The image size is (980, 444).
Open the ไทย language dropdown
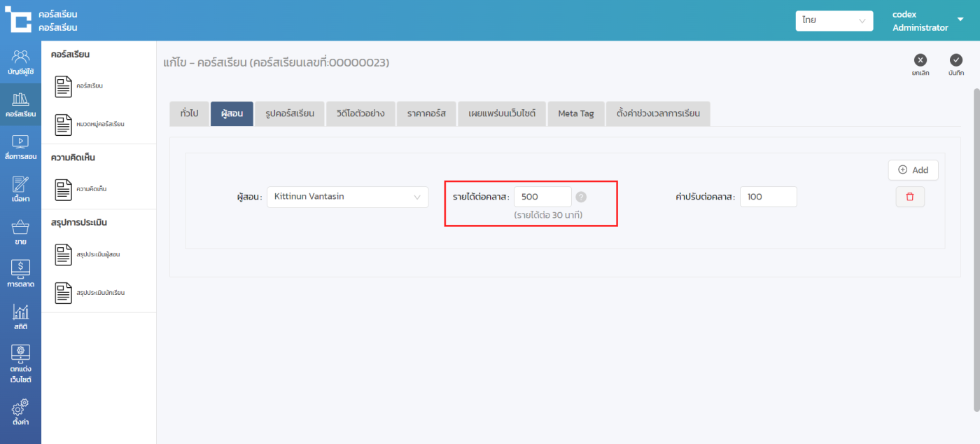834,21
